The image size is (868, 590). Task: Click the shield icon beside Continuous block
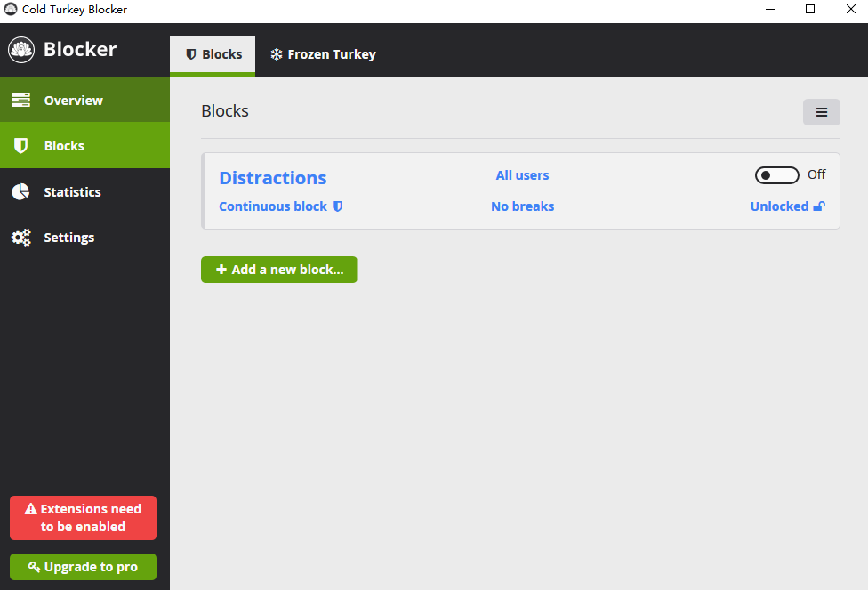click(338, 206)
